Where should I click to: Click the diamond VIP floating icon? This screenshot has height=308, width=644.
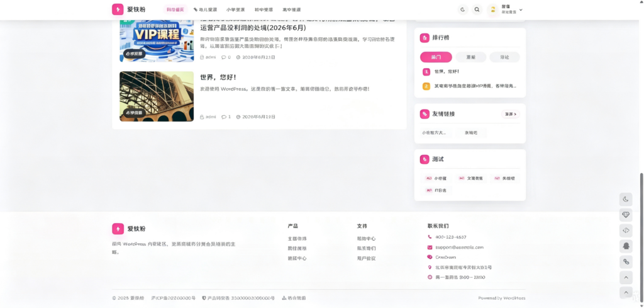(x=626, y=215)
